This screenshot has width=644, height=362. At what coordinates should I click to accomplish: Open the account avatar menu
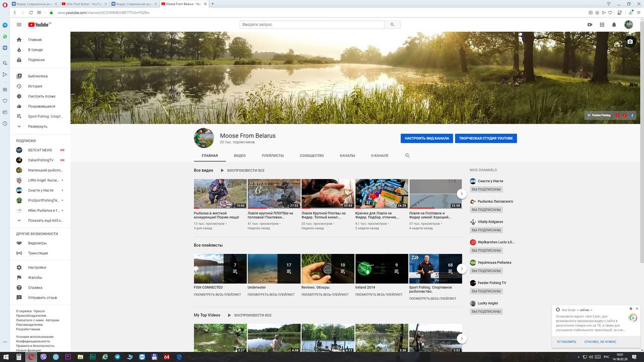click(x=628, y=25)
